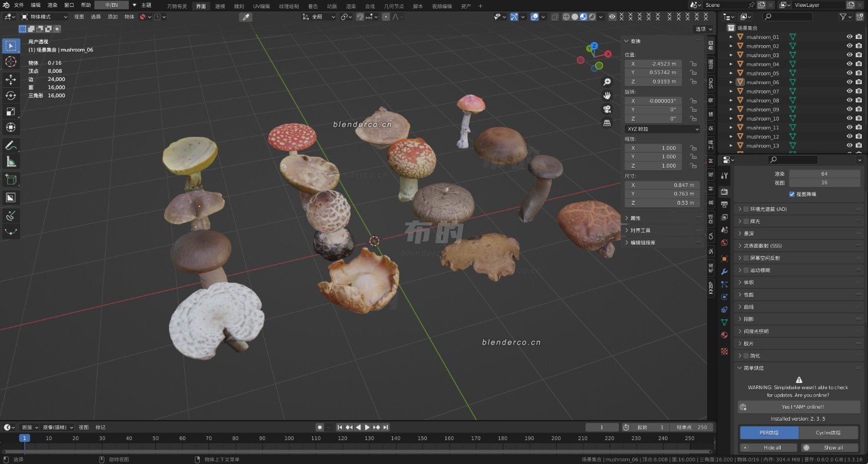The image size is (868, 464).
Task: Select the Annotate pencil tool
Action: 11,146
